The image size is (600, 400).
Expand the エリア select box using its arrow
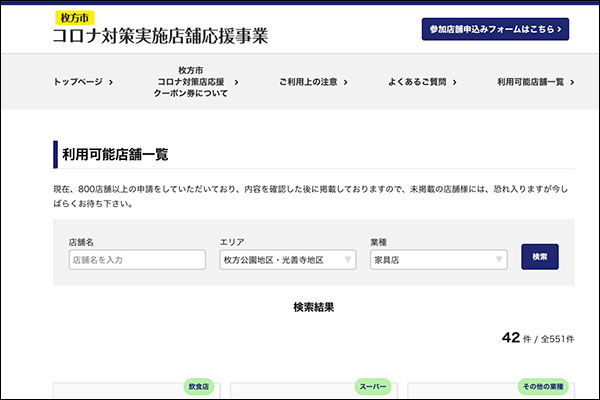(348, 260)
